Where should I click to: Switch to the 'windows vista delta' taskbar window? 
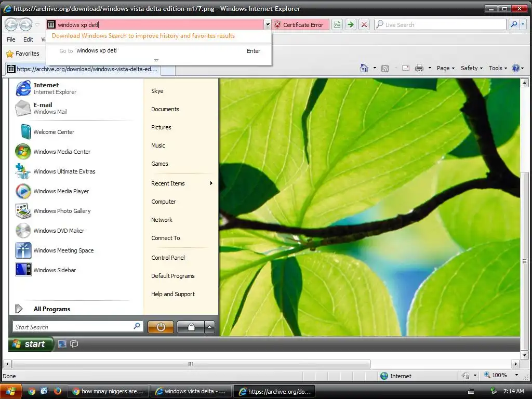tap(191, 392)
